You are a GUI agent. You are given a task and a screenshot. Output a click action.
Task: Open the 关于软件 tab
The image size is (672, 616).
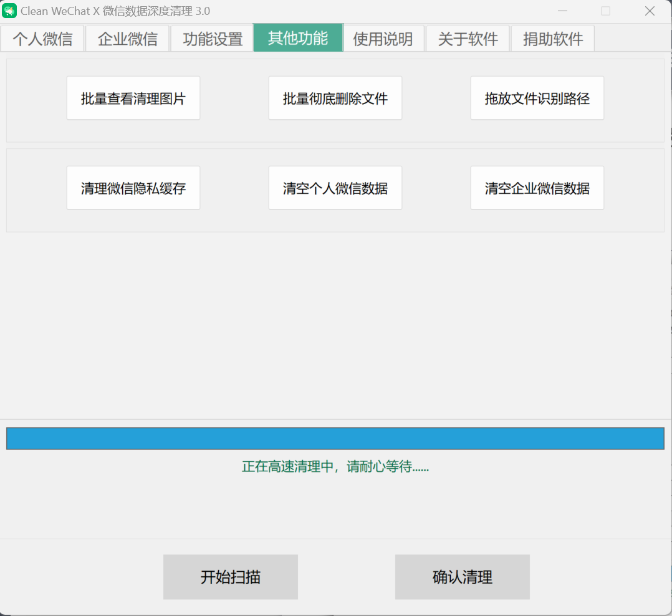point(468,39)
